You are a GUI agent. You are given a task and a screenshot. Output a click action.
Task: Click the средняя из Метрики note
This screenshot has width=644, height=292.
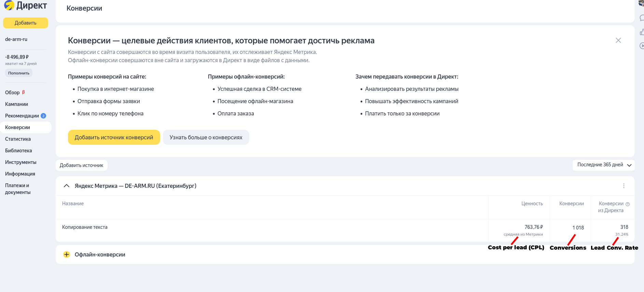tap(523, 234)
